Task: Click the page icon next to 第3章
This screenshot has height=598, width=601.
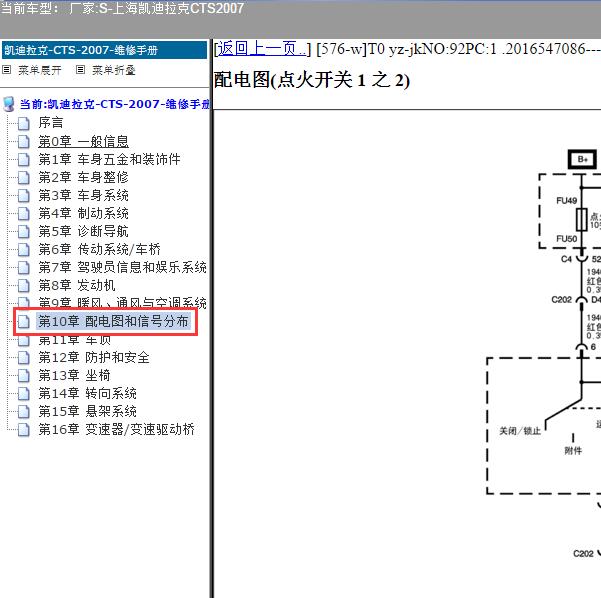Action: 24,196
